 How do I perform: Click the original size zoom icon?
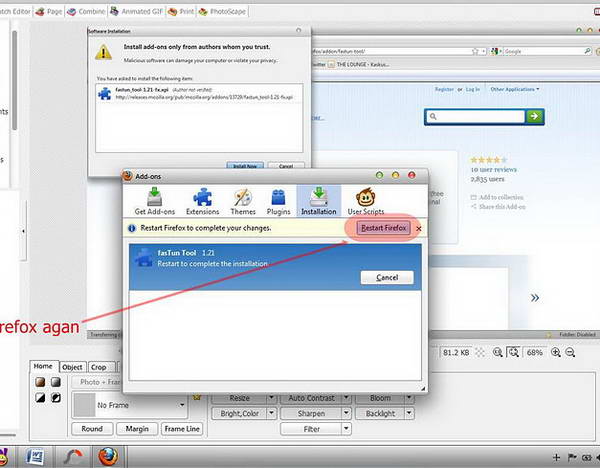click(497, 352)
